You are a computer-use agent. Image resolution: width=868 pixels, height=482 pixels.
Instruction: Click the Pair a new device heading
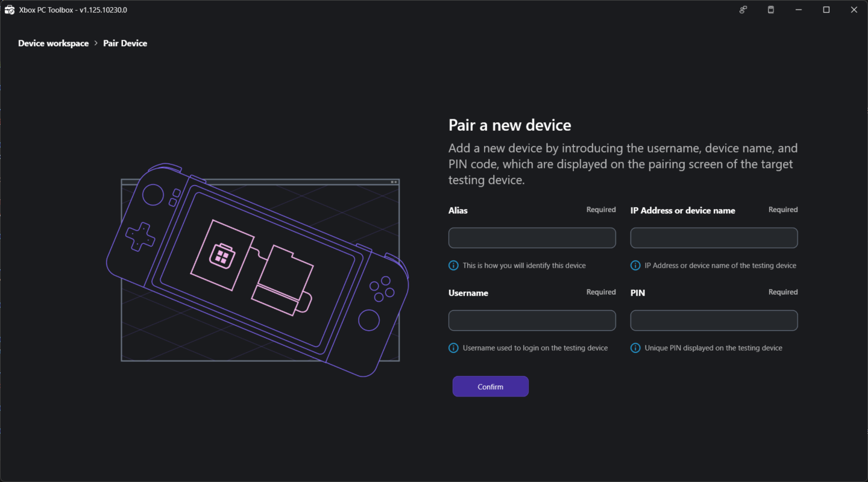pyautogui.click(x=510, y=125)
